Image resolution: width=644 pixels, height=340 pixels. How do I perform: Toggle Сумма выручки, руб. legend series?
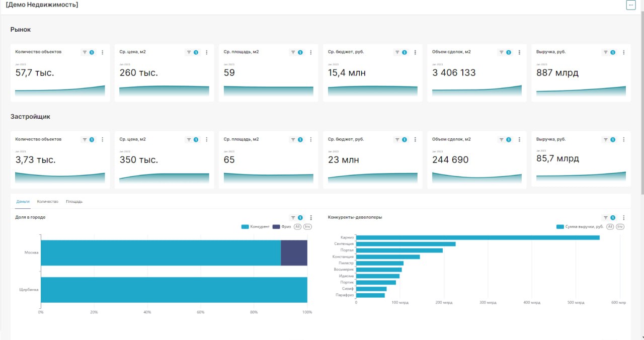580,227
